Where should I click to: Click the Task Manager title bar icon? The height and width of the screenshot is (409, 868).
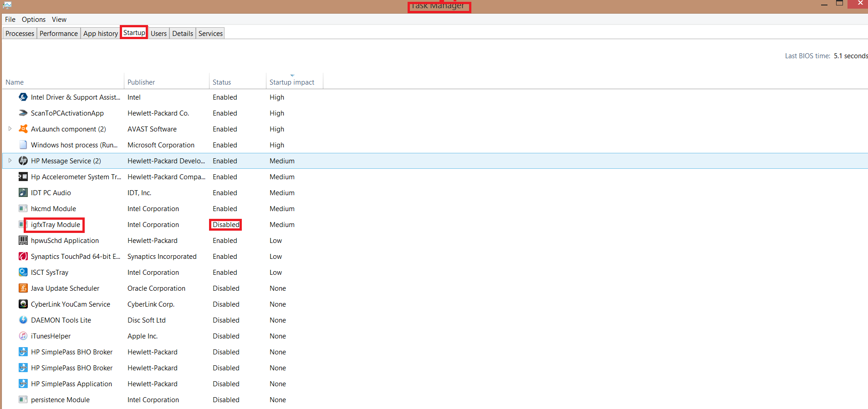[x=7, y=5]
